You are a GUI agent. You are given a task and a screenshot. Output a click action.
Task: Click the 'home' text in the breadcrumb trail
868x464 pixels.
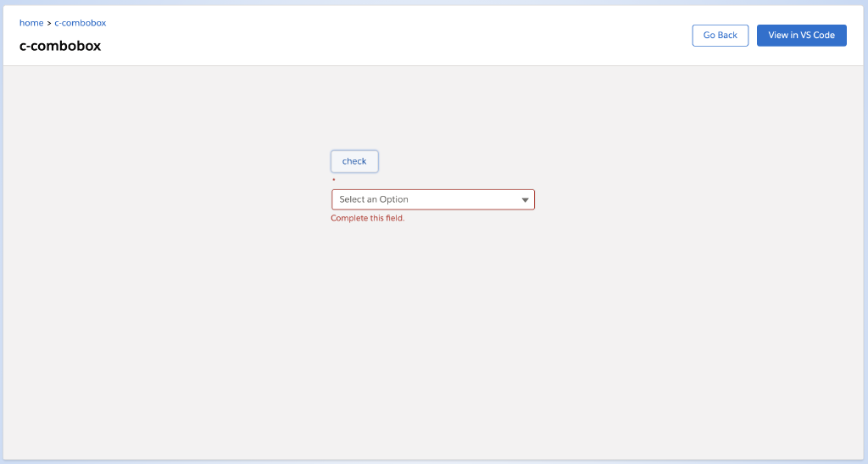tap(31, 23)
